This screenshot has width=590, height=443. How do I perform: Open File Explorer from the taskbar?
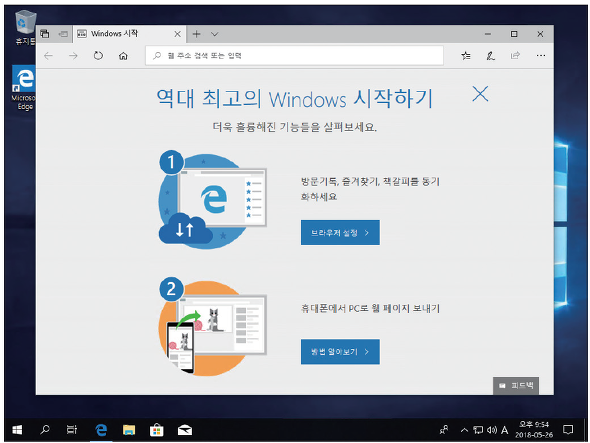pos(129,429)
